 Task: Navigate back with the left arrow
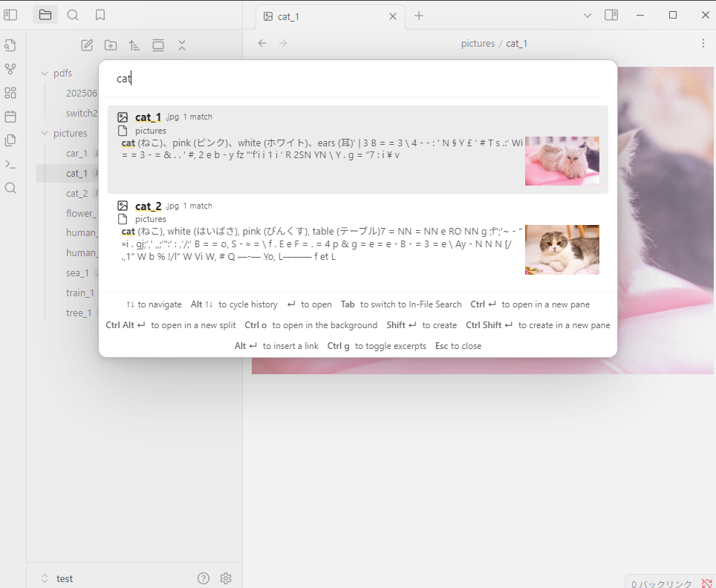click(x=262, y=43)
